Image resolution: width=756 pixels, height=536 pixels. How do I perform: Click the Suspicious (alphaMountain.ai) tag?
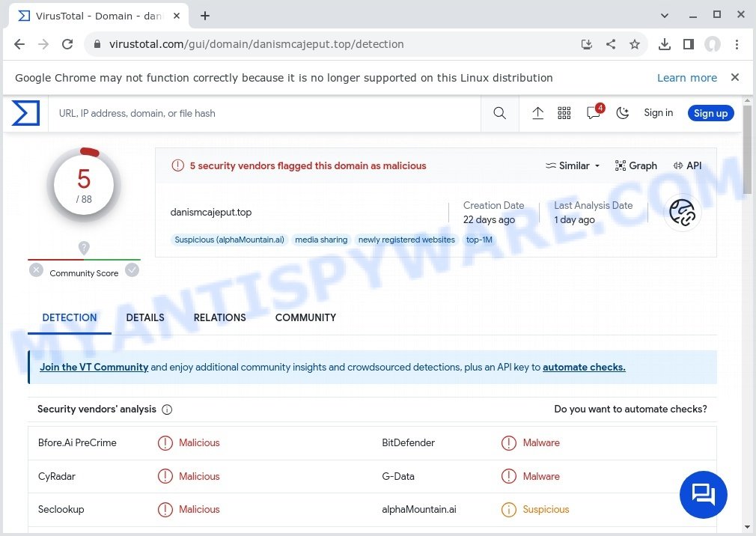coord(230,240)
